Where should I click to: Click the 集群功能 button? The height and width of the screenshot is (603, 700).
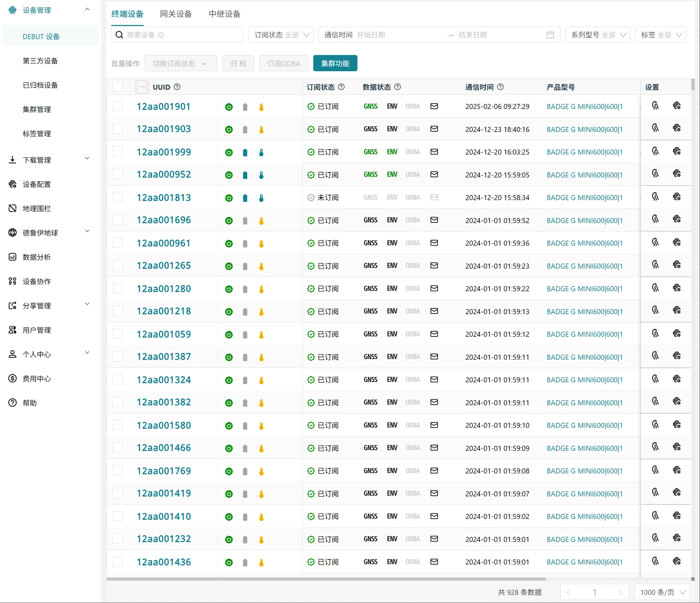(335, 63)
